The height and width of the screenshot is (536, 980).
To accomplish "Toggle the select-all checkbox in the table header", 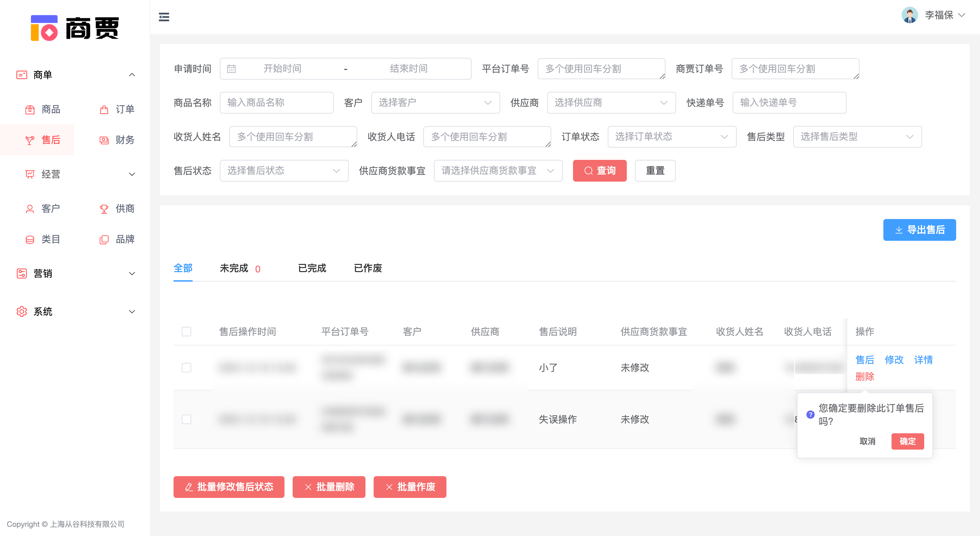I will click(x=187, y=332).
